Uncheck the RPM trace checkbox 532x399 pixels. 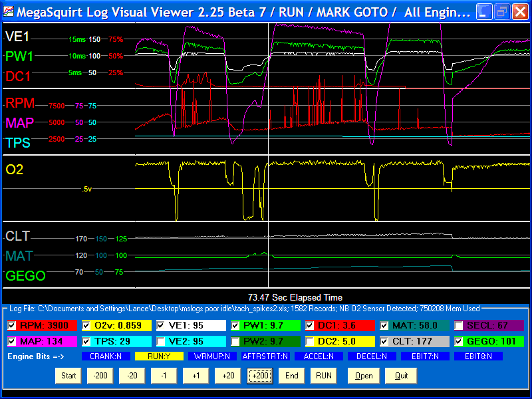(x=13, y=326)
